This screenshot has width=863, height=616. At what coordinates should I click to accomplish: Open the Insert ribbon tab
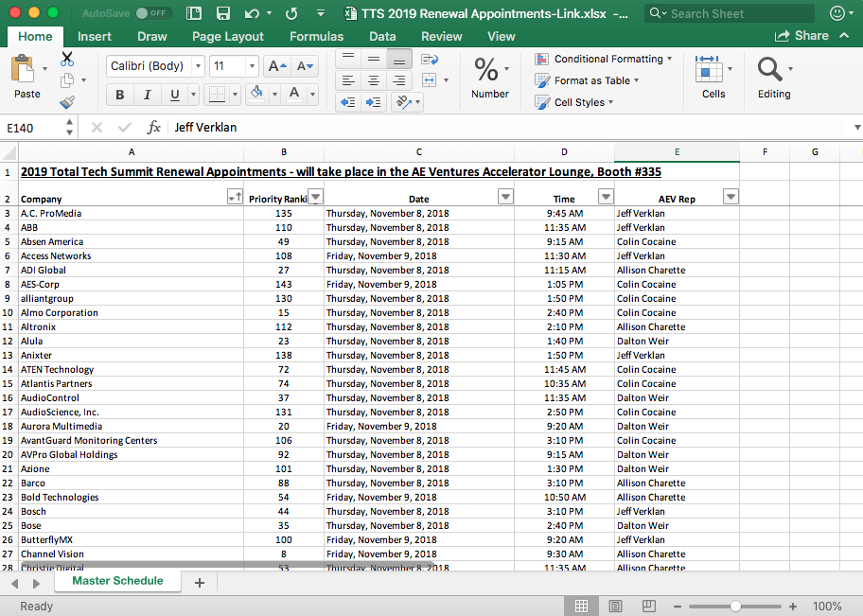[94, 36]
